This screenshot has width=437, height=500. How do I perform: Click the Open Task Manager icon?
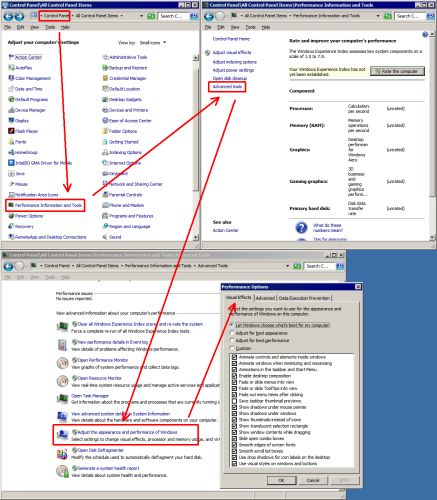point(62,399)
